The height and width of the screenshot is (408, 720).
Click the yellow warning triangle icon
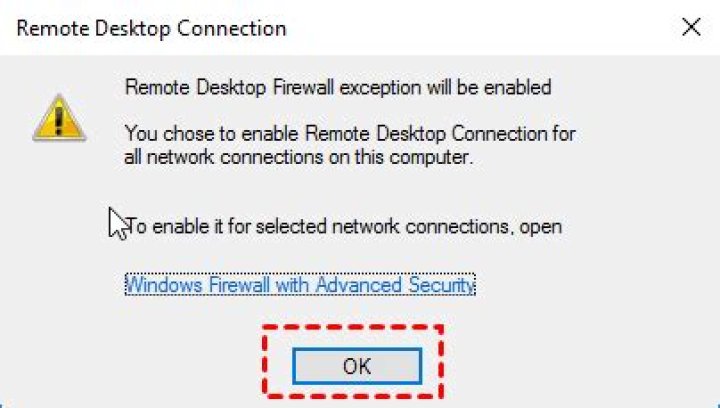pos(59,117)
